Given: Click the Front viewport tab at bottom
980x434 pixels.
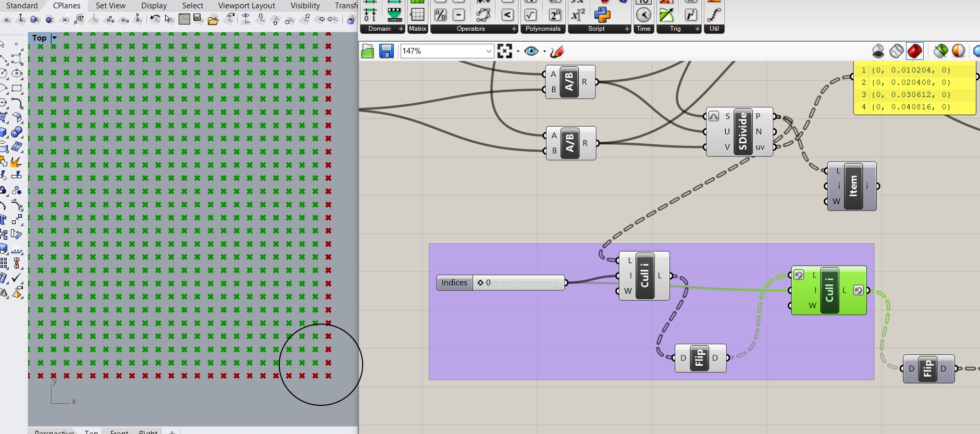Looking at the screenshot, I should click(x=119, y=432).
